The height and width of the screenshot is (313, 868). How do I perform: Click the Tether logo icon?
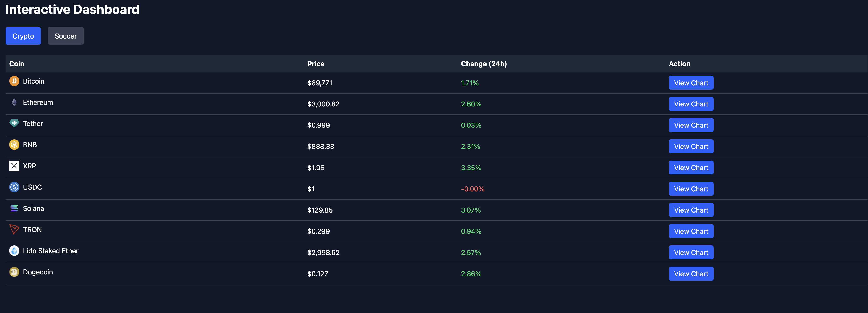pyautogui.click(x=14, y=123)
